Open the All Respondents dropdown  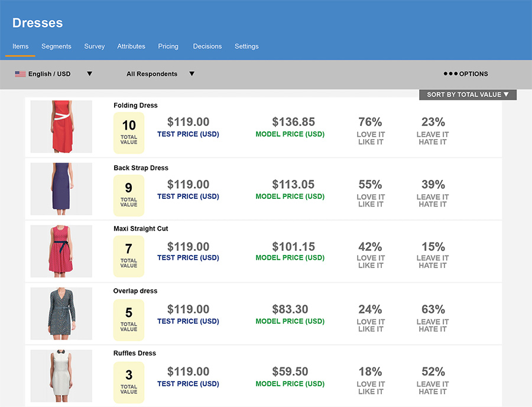pyautogui.click(x=160, y=74)
